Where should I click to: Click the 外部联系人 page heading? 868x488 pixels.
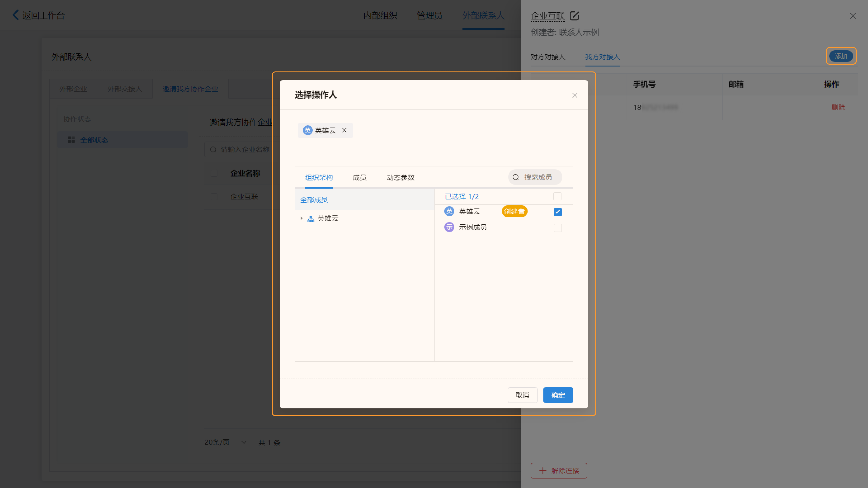point(71,57)
